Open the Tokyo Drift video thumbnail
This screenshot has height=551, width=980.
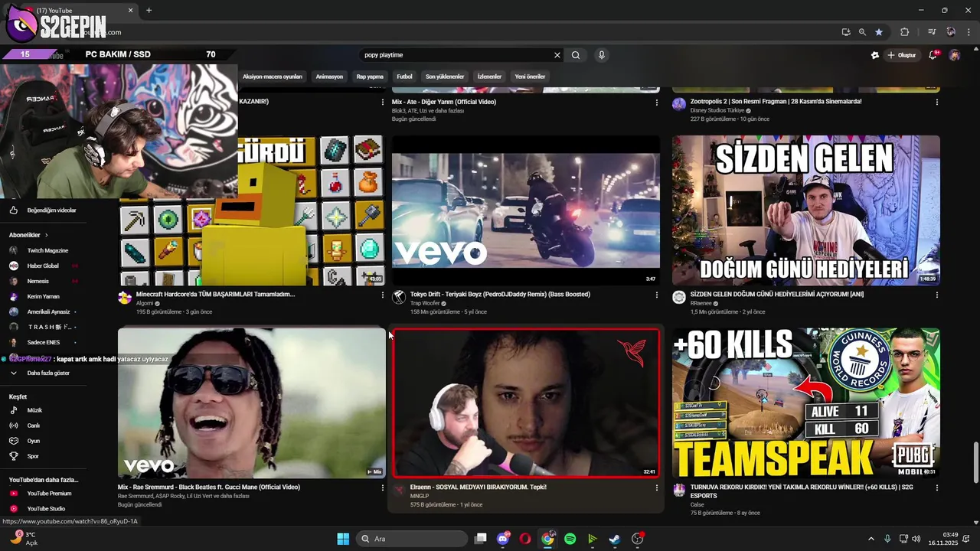click(525, 210)
